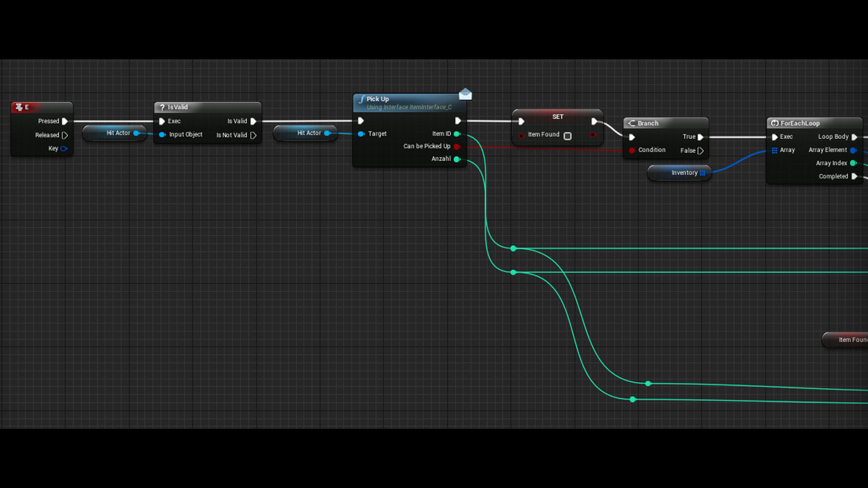
Task: Click the Completed output execution pin
Action: tap(854, 176)
